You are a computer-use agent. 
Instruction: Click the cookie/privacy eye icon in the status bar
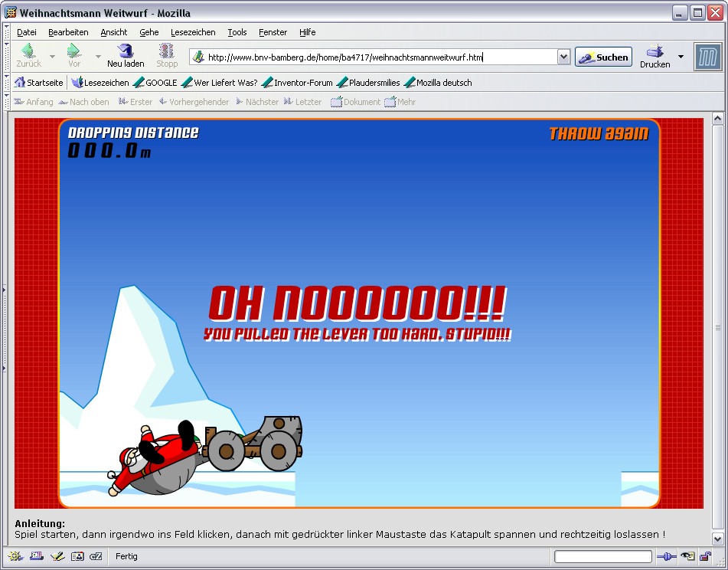[x=687, y=556]
